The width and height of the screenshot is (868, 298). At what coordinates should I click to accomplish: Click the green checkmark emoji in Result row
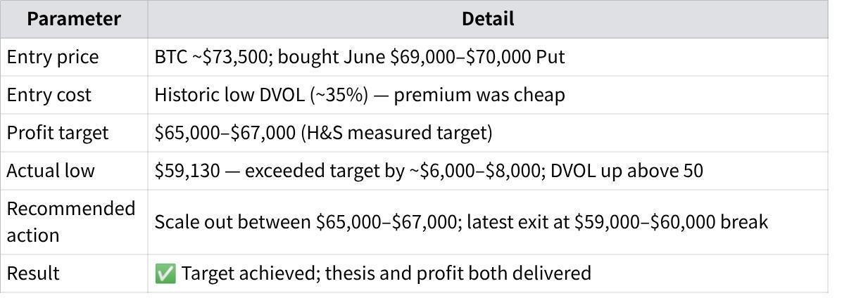point(165,273)
